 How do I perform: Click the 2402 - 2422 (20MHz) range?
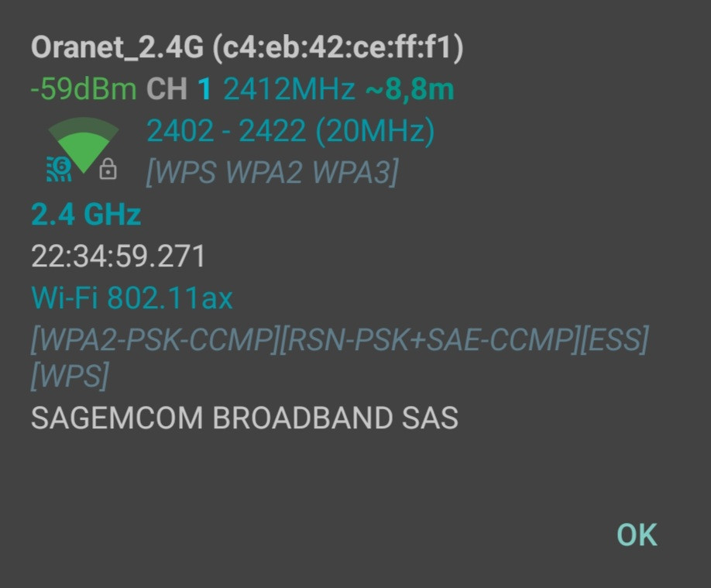click(x=290, y=131)
